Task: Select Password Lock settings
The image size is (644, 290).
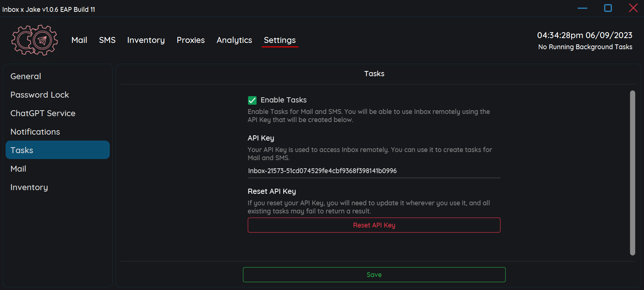Action: pyautogui.click(x=40, y=95)
